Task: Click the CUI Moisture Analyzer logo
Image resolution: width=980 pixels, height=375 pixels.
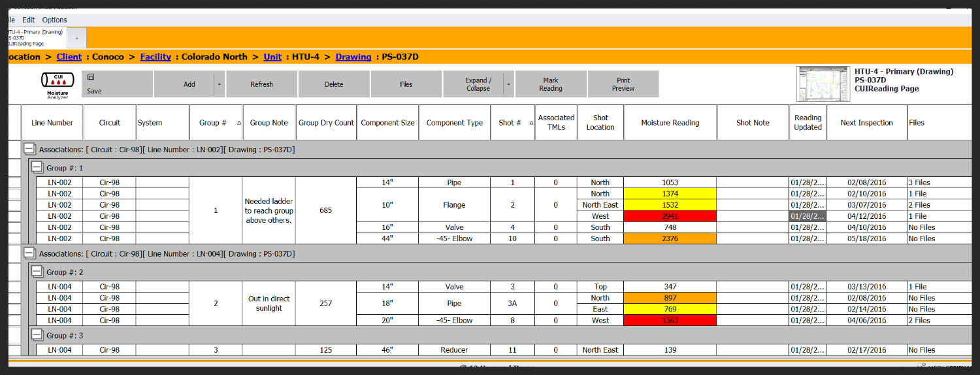Action: pyautogui.click(x=57, y=84)
